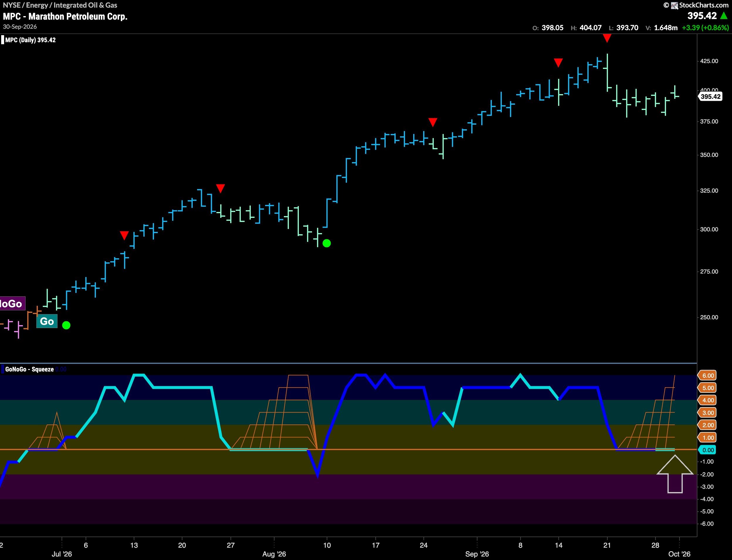Click the green up-arrow next to 395.42

click(x=724, y=16)
